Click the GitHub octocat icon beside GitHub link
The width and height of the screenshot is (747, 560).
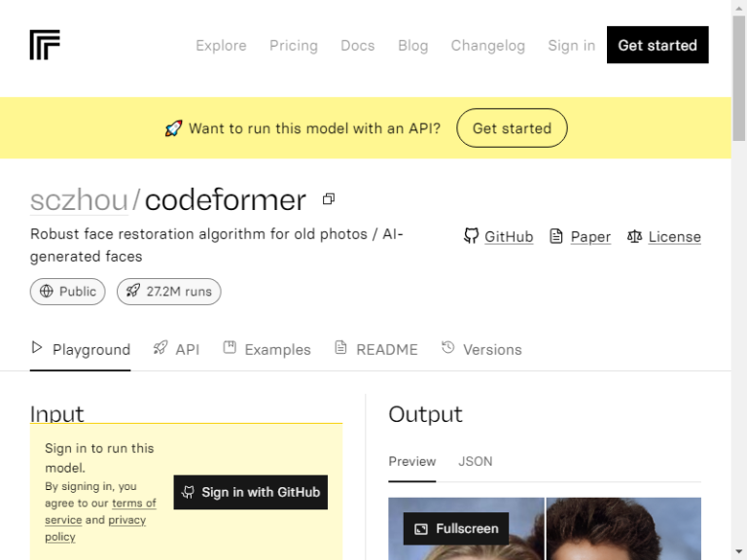click(471, 236)
